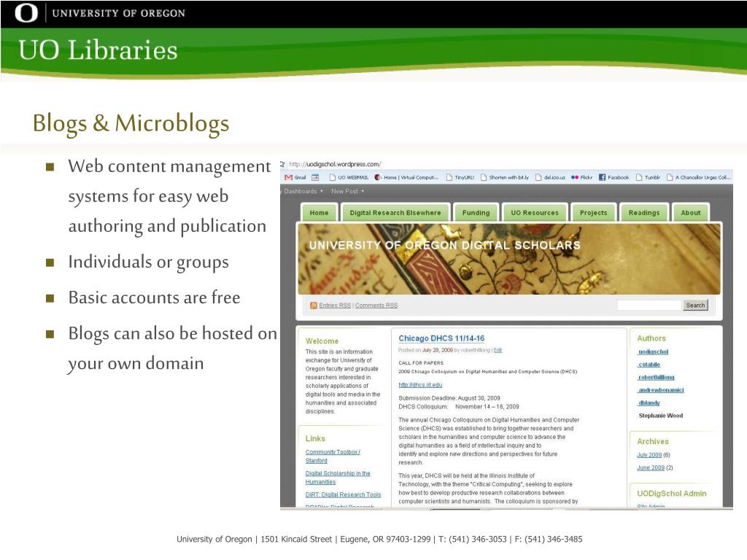Click into the blog search text field
The width and height of the screenshot is (747, 560).
[649, 306]
